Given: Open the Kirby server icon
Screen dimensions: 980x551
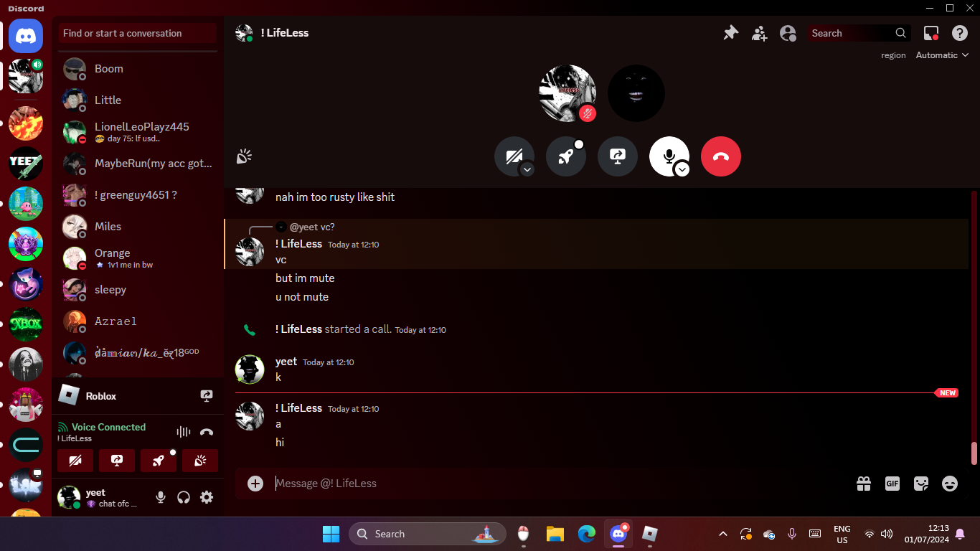Looking at the screenshot, I should point(26,204).
